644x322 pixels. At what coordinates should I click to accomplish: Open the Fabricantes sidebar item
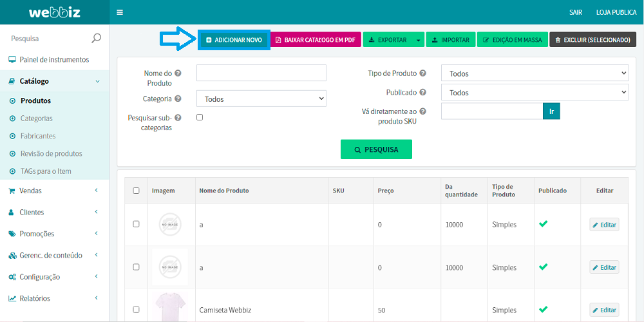point(38,136)
